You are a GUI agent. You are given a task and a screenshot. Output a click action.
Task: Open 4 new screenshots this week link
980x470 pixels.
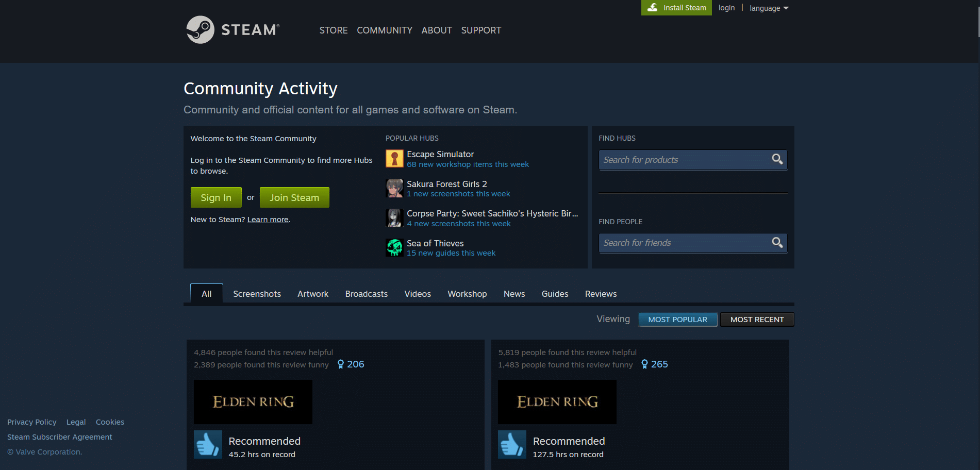pyautogui.click(x=459, y=224)
